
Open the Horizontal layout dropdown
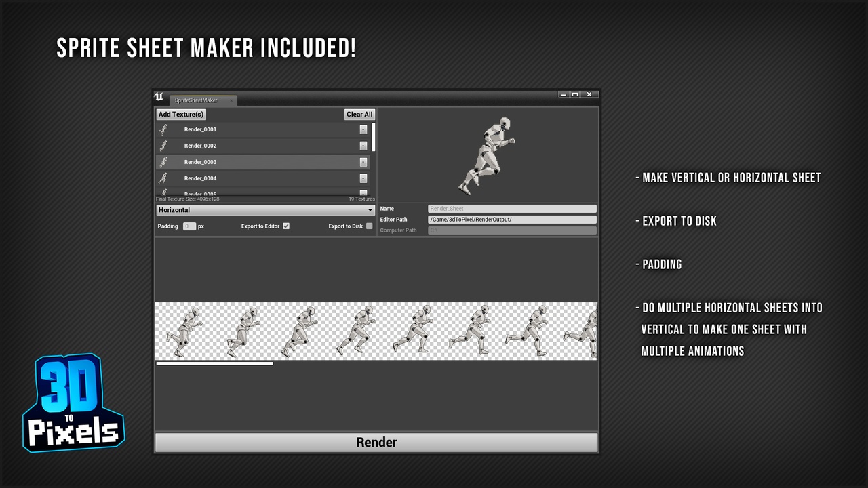point(266,210)
